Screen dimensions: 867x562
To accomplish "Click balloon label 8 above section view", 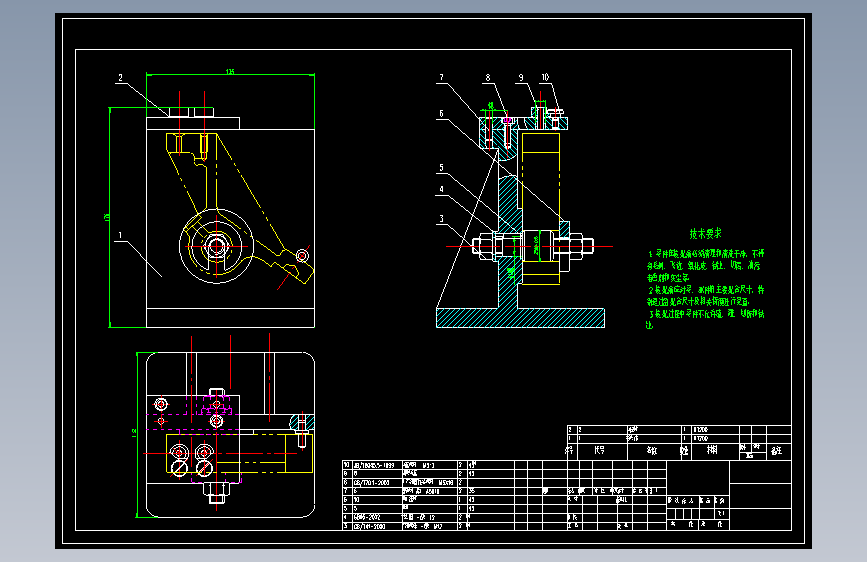I will point(488,77).
